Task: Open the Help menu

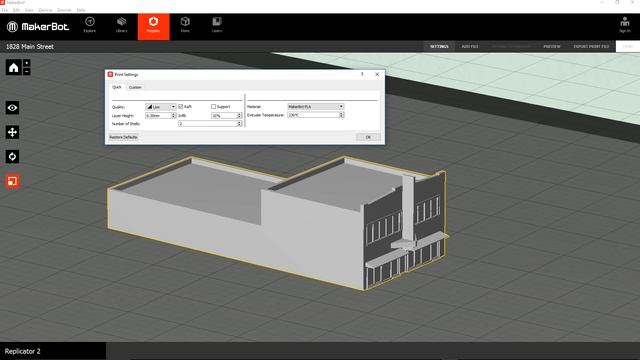Action: pos(81,10)
